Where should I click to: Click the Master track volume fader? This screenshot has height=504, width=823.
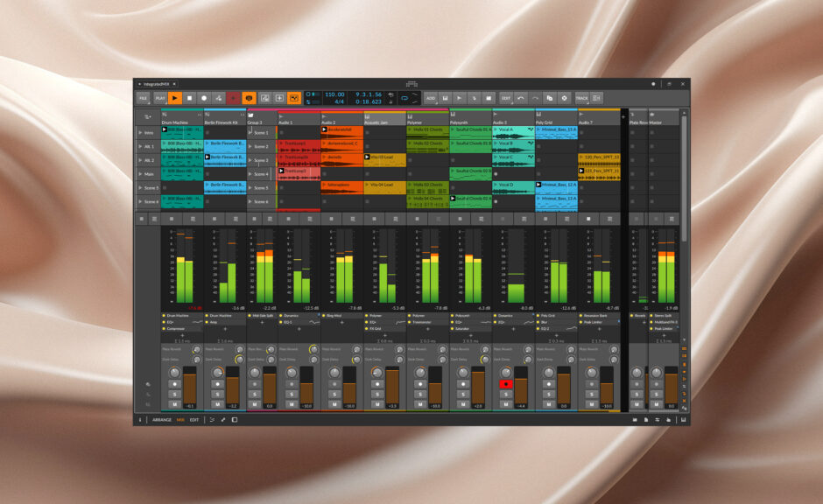671,388
